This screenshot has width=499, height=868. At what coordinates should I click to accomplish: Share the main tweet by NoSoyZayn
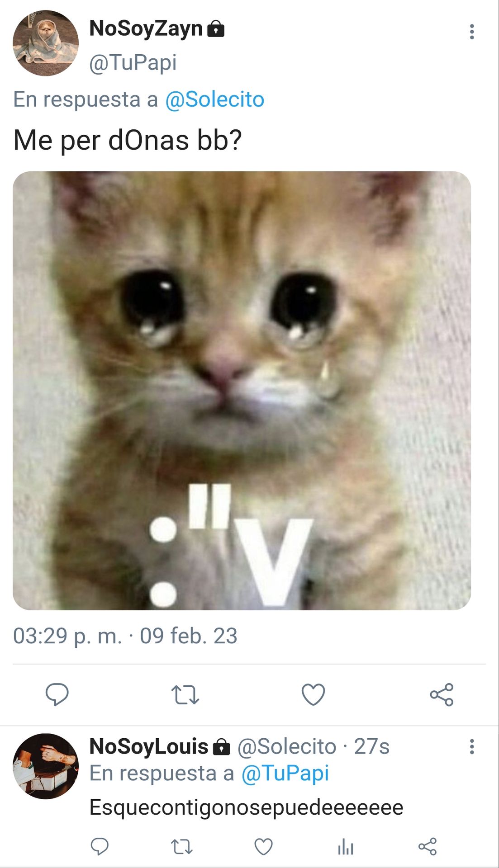442,694
